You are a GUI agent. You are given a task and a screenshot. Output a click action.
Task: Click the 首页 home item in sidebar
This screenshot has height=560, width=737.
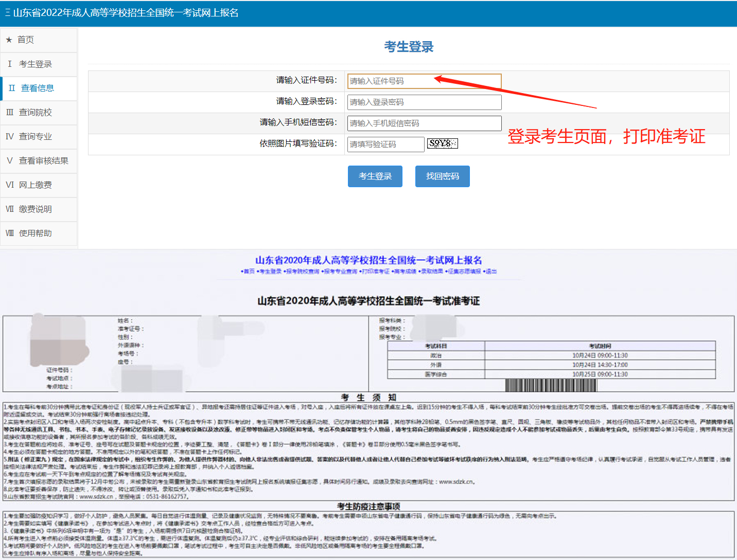pos(26,40)
